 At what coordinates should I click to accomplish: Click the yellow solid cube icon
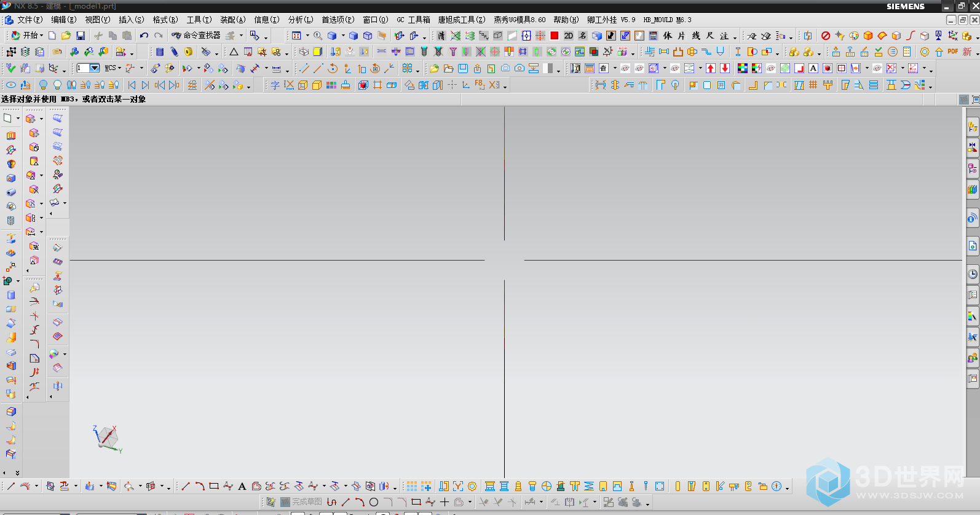coord(317,52)
